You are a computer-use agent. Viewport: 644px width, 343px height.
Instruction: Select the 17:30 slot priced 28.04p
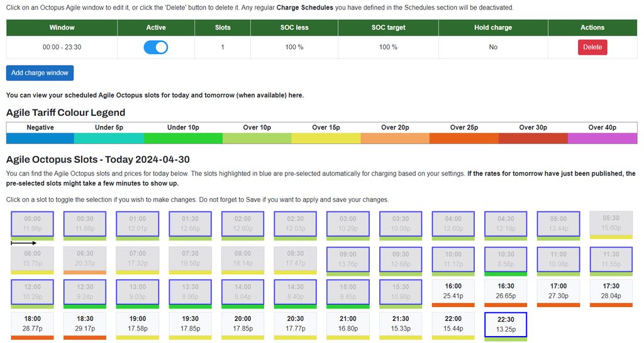pyautogui.click(x=611, y=291)
